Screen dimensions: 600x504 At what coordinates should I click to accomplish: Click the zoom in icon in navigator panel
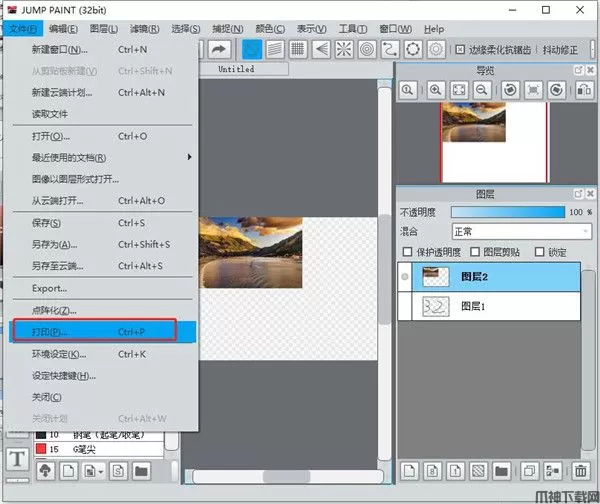click(436, 90)
